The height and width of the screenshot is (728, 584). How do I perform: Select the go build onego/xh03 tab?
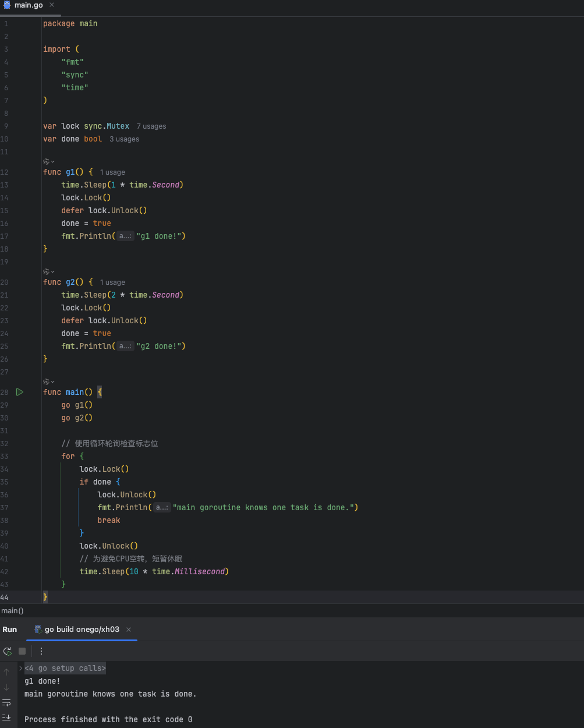click(82, 630)
